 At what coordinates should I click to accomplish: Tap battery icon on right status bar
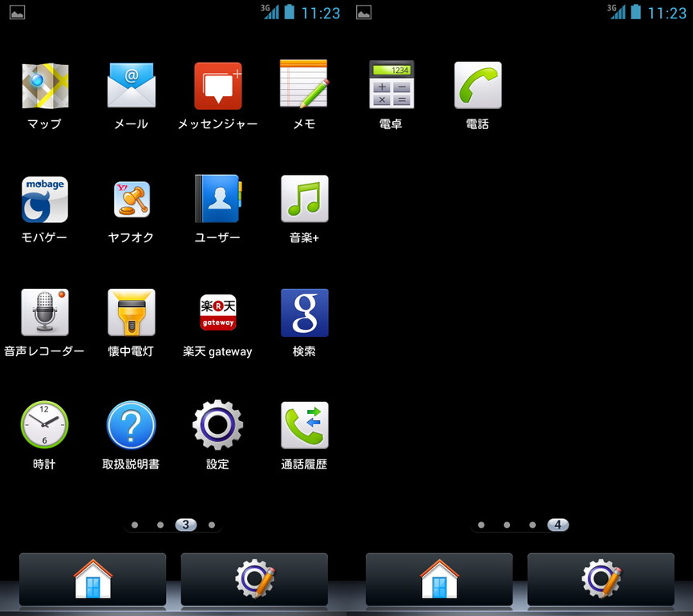pos(635,11)
